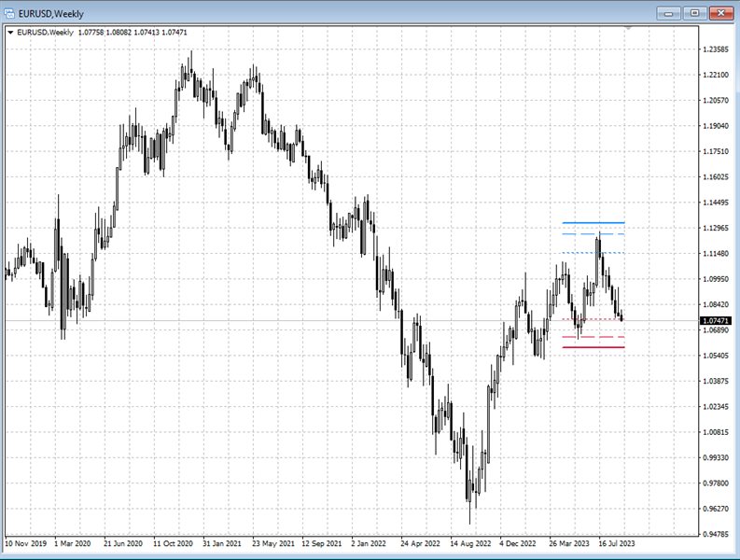This screenshot has height=560, width=740.
Task: Click the chart shift marker triangle
Action: tap(628, 28)
